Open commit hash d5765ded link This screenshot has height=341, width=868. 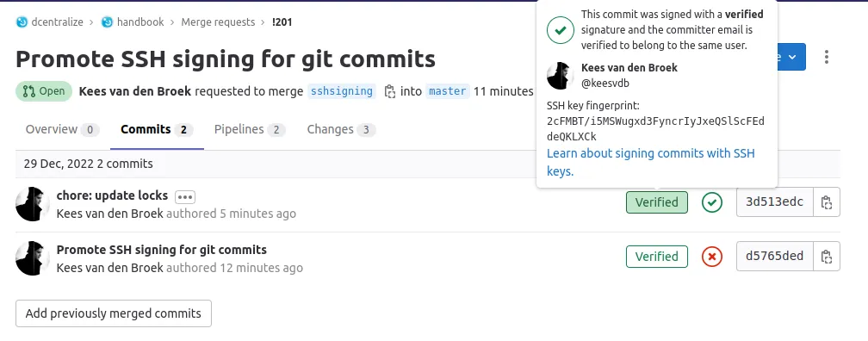click(774, 257)
